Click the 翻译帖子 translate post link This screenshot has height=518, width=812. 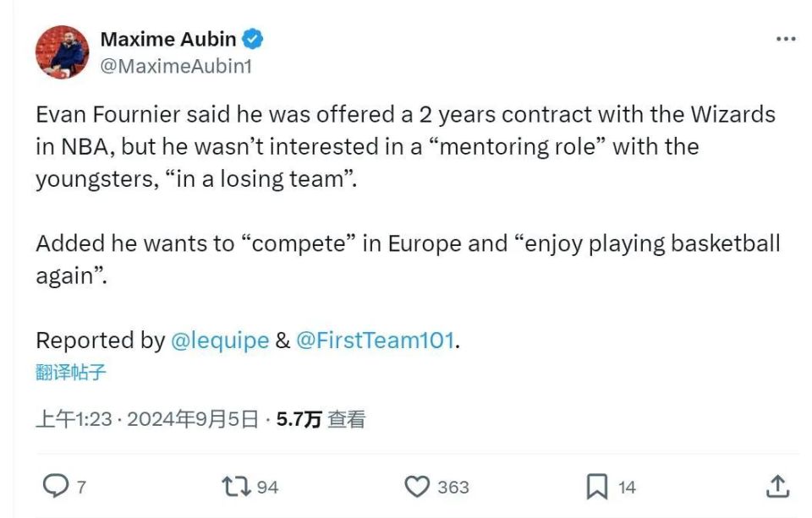click(x=71, y=373)
